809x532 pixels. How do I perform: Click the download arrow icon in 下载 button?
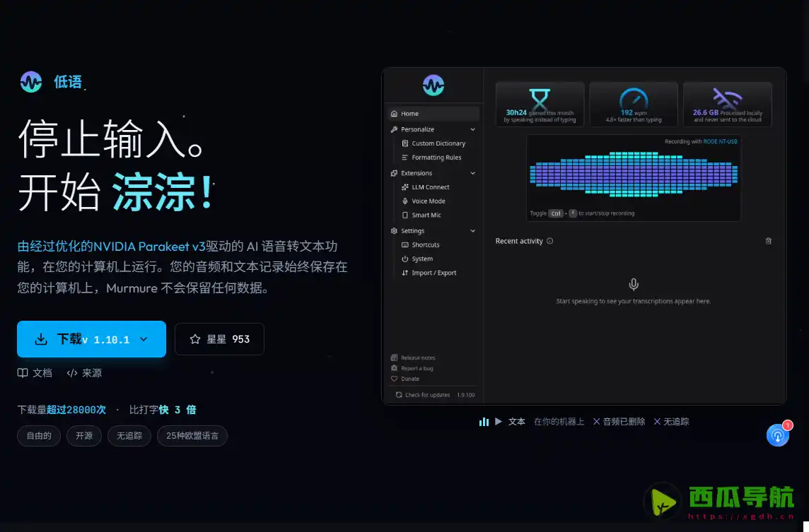tap(41, 339)
